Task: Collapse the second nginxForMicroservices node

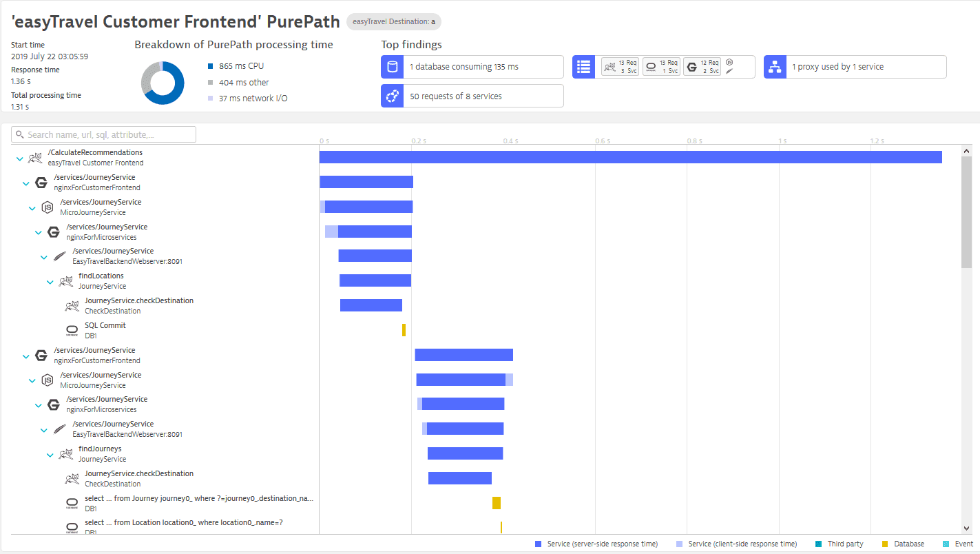Action: click(38, 405)
